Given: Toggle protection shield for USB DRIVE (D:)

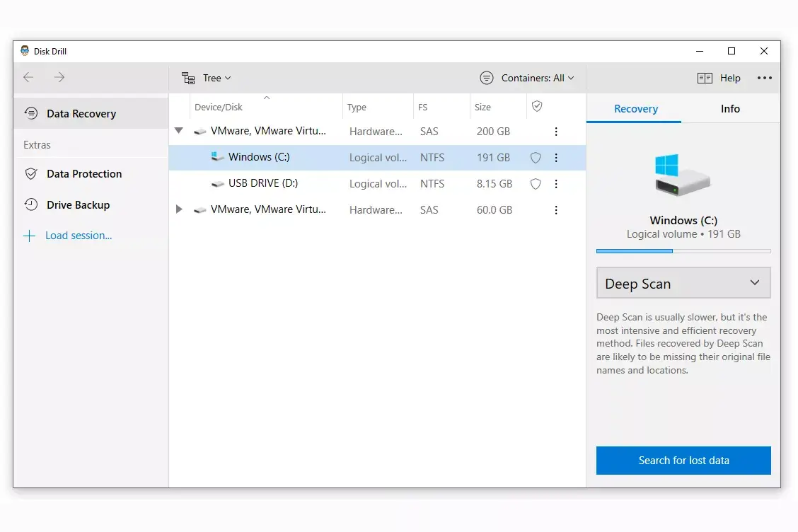Looking at the screenshot, I should [x=536, y=184].
